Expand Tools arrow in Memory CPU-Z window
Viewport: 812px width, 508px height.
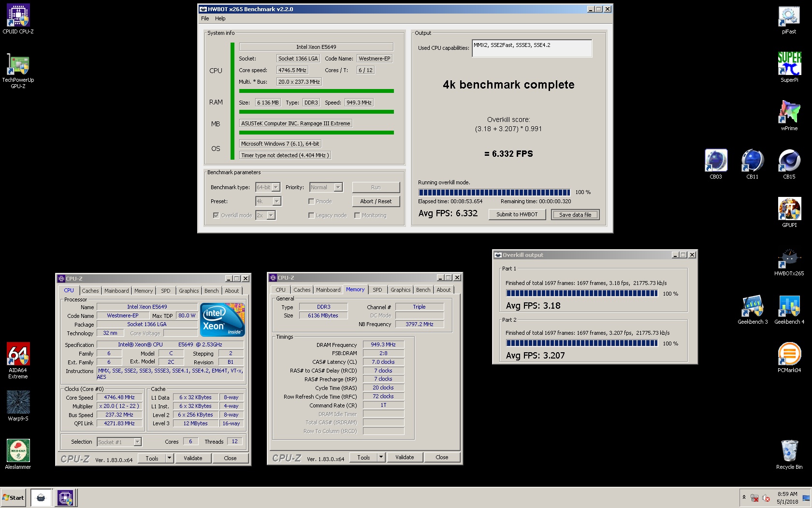pos(381,457)
